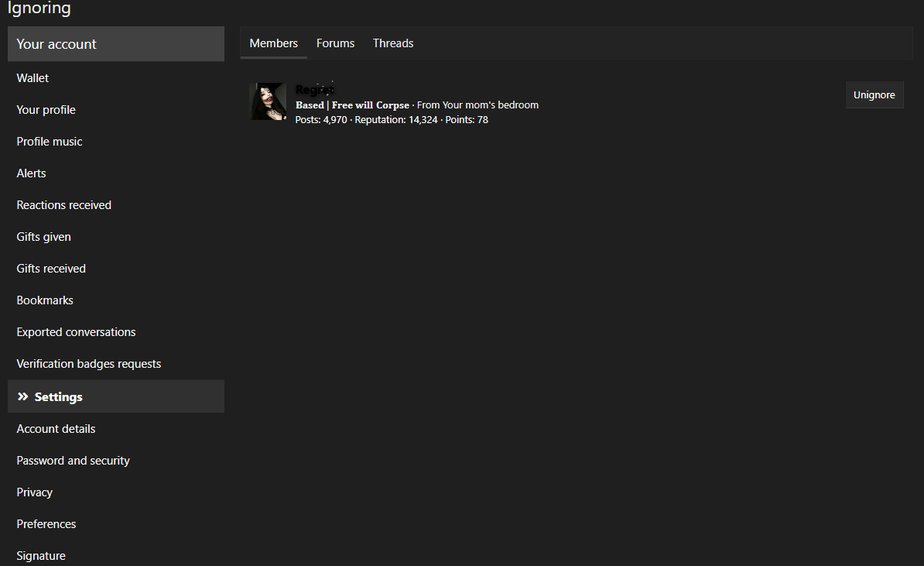Open Exported conversations page
The height and width of the screenshot is (566, 924).
(x=116, y=332)
